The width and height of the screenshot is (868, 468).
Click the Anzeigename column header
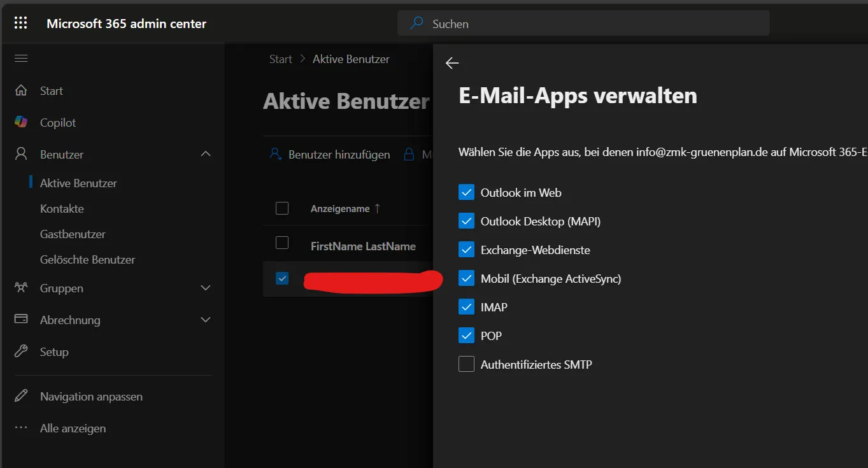tap(340, 208)
